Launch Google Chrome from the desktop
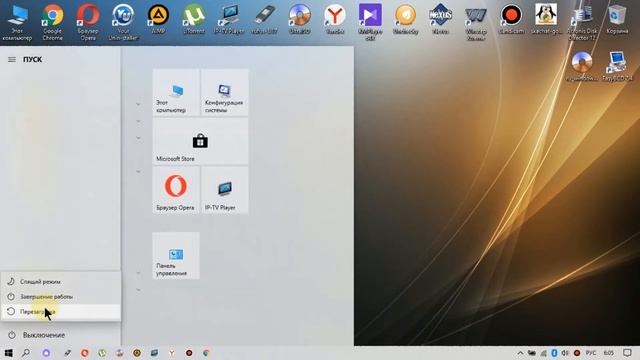This screenshot has height=360, width=640. (x=53, y=22)
